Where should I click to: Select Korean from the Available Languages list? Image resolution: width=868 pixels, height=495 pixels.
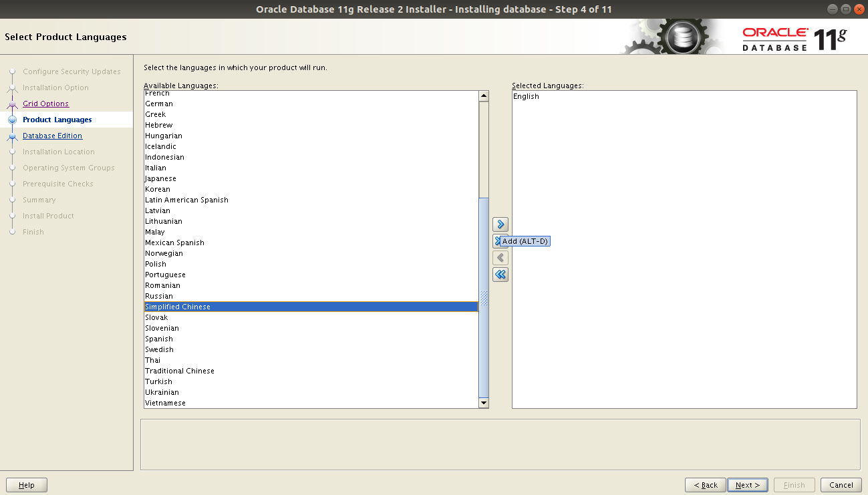[157, 189]
